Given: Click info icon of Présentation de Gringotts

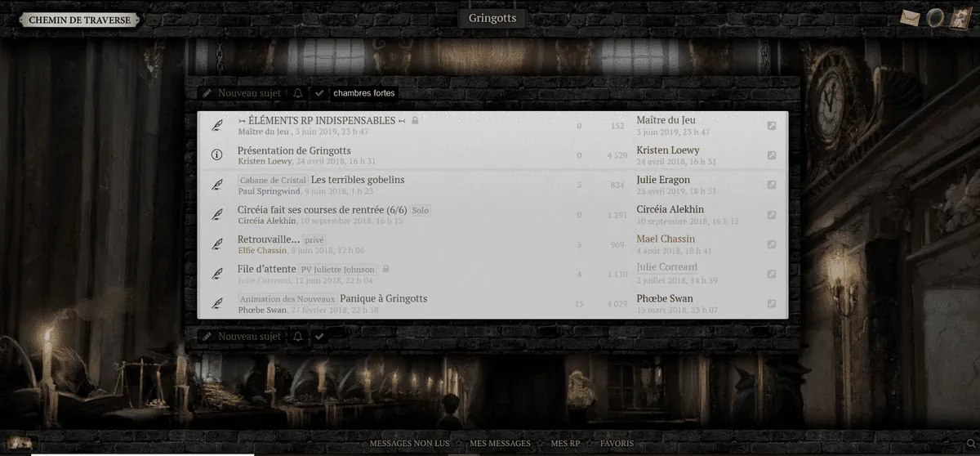Looking at the screenshot, I should [217, 154].
